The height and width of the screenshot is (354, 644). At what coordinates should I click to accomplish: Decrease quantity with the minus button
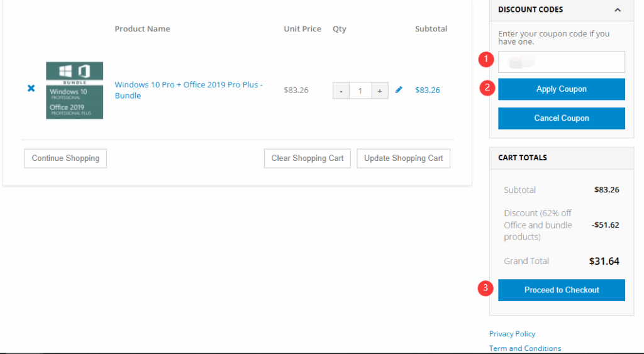click(x=341, y=91)
